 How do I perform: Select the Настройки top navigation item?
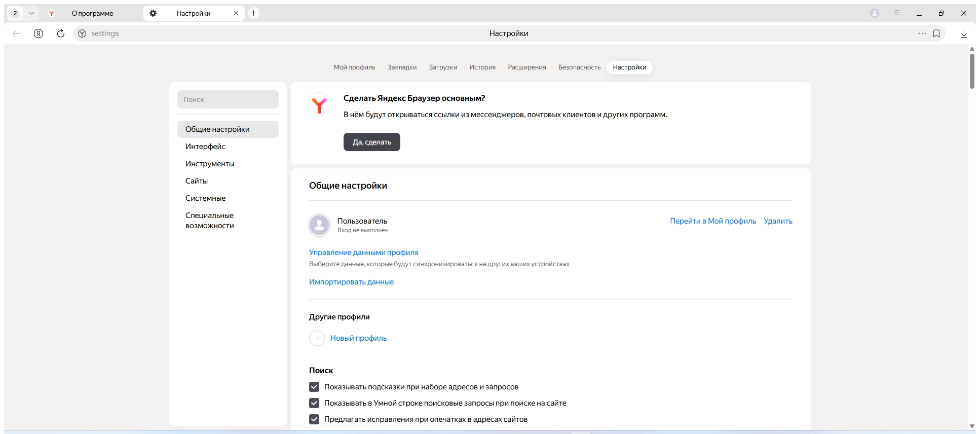pos(629,67)
